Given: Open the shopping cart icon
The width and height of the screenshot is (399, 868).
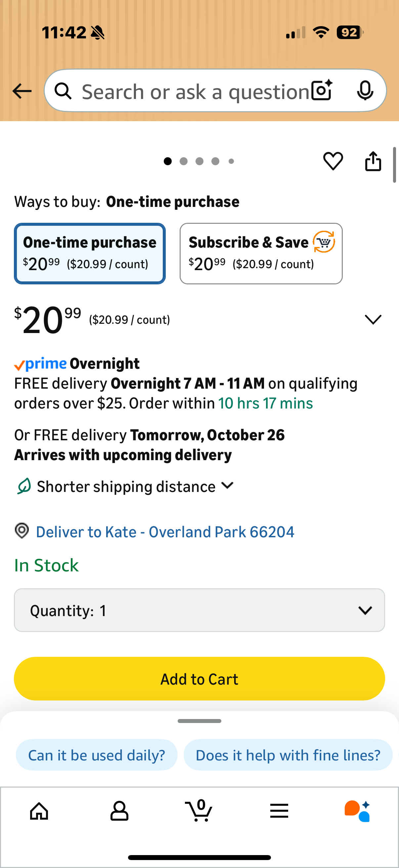Looking at the screenshot, I should tap(199, 811).
